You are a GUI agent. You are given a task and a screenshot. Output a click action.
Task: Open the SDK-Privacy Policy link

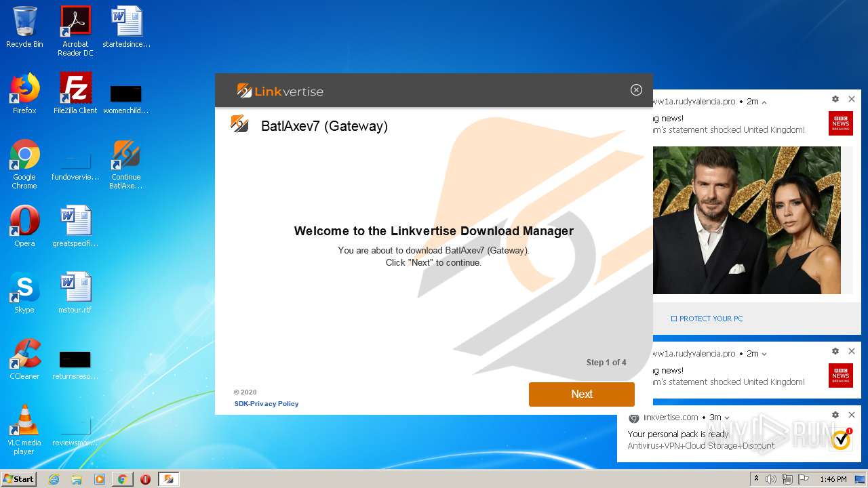click(x=267, y=404)
